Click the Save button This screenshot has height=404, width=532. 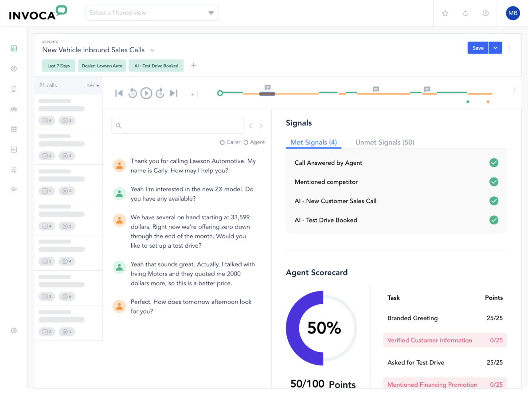(478, 48)
